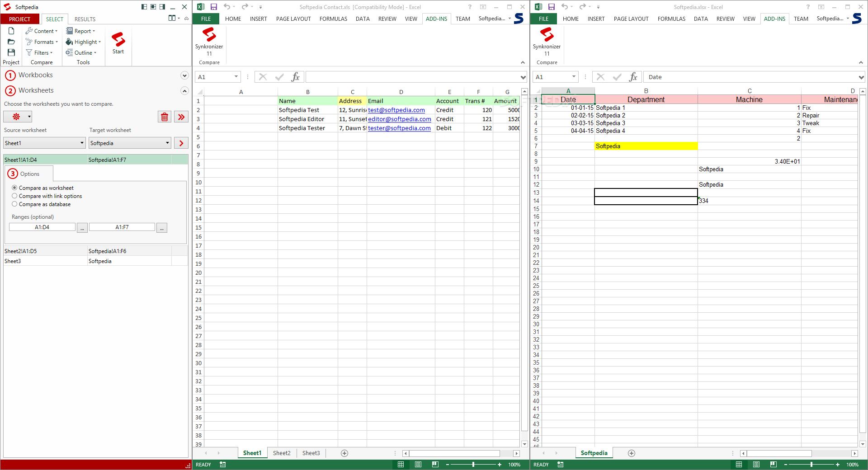Image resolution: width=868 pixels, height=470 pixels.
Task: Browse source range with button beside A1:D4
Action: coord(82,227)
